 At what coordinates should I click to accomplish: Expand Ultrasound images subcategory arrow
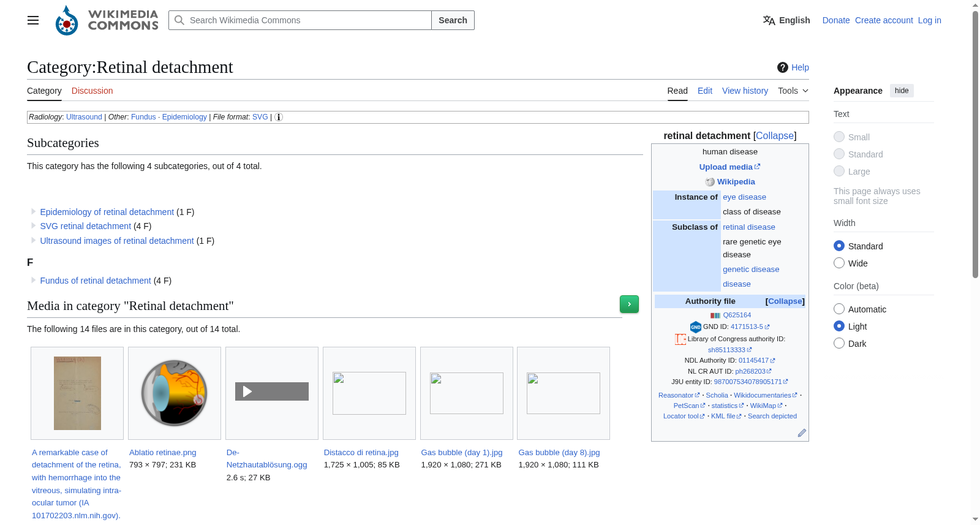[x=33, y=240]
